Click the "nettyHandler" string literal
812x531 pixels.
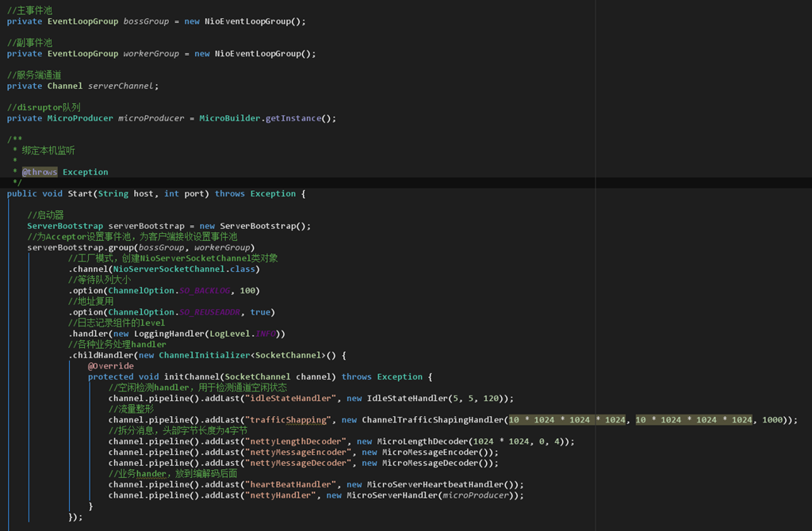pyautogui.click(x=281, y=496)
